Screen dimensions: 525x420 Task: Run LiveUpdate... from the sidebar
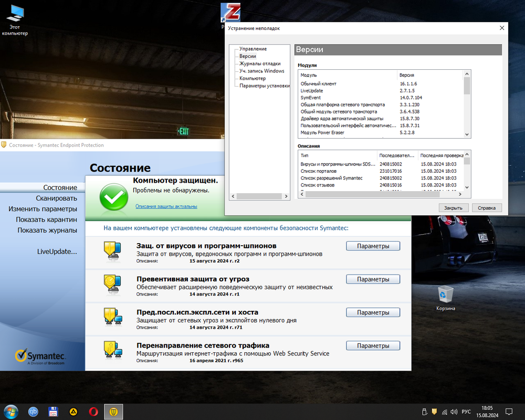pos(57,251)
